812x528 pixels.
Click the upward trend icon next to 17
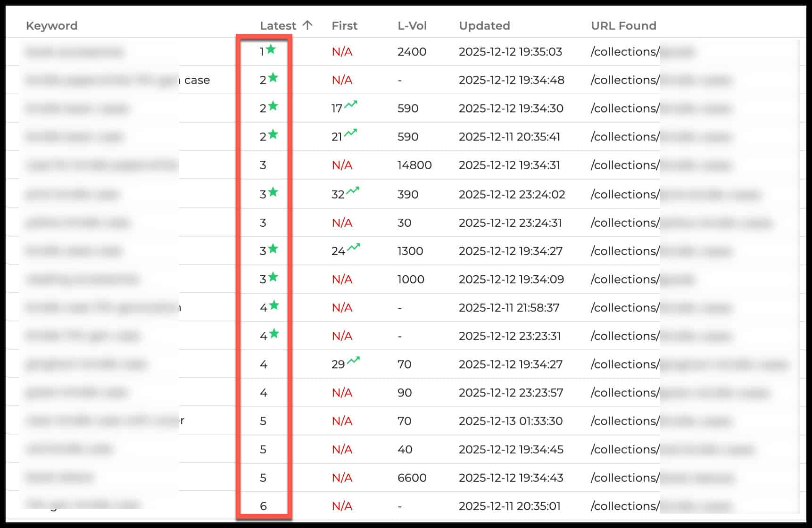(350, 105)
